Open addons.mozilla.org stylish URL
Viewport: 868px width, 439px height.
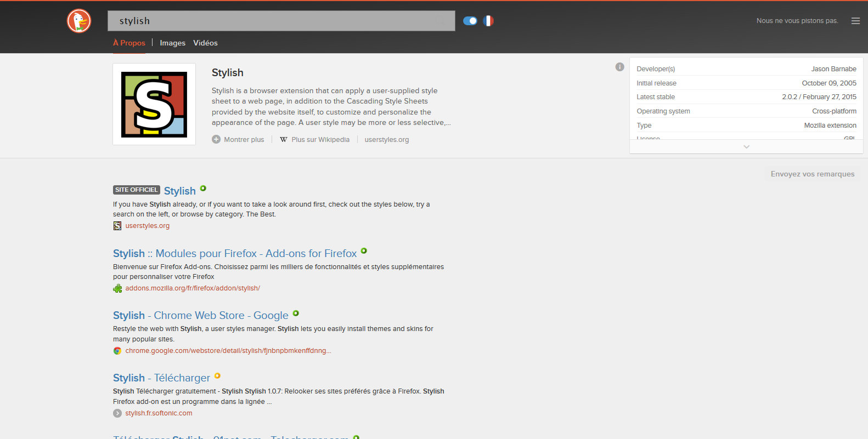pos(193,288)
